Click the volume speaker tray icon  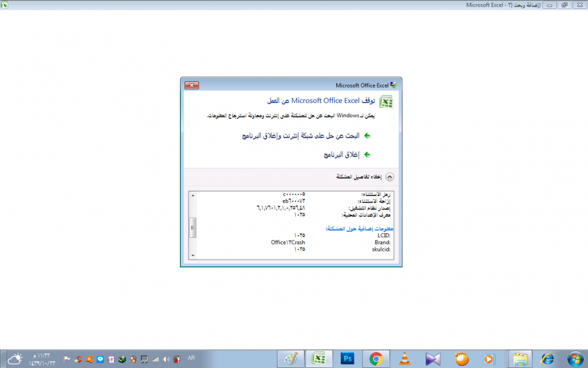tap(166, 359)
